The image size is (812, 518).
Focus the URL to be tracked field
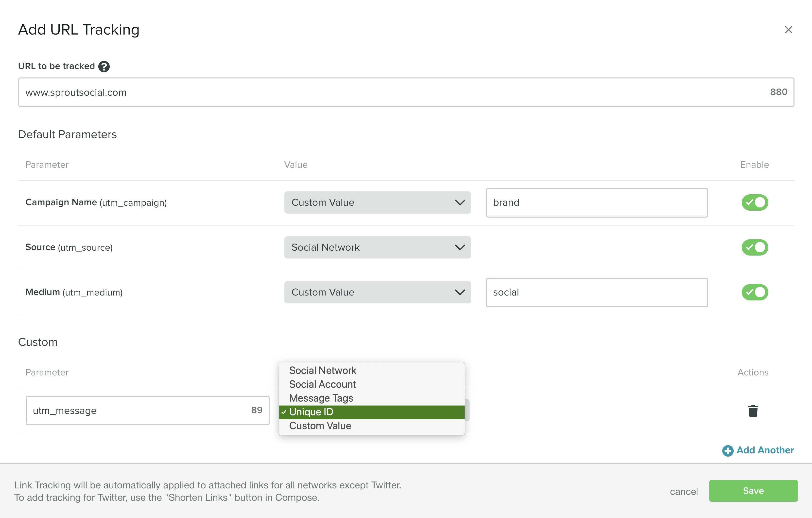coord(406,92)
